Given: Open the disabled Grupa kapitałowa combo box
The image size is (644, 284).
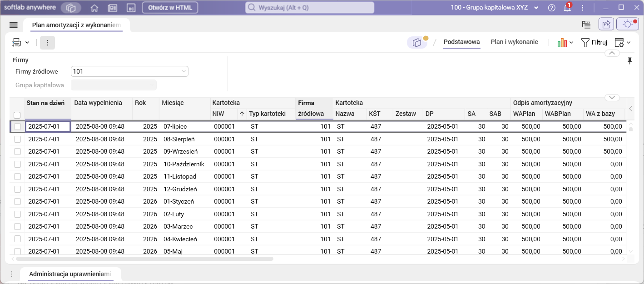Looking at the screenshot, I should (114, 85).
